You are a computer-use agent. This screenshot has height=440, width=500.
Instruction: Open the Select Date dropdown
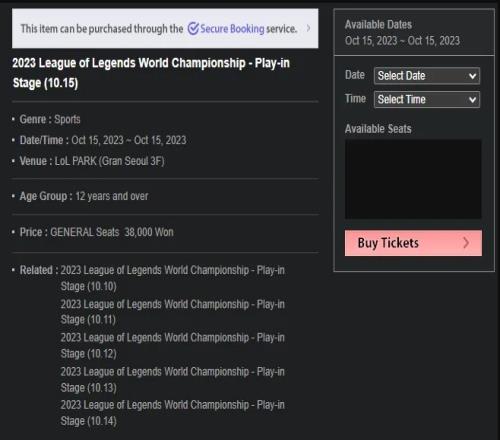427,76
